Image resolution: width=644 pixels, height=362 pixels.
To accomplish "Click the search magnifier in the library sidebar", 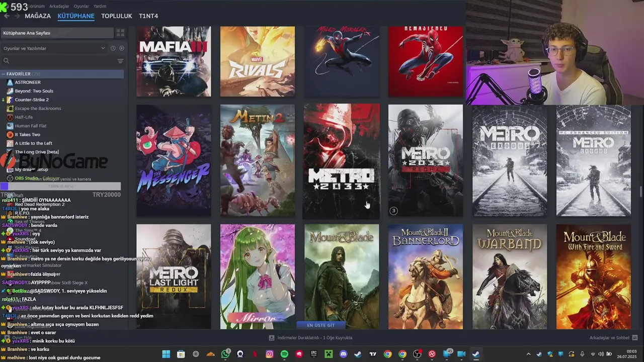I will [x=7, y=61].
